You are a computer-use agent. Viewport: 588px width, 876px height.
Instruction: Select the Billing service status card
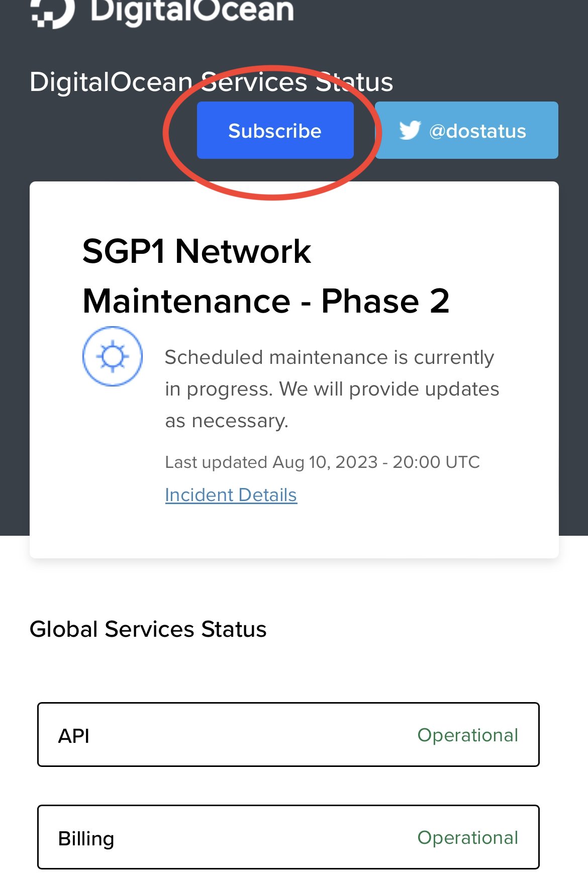point(288,837)
